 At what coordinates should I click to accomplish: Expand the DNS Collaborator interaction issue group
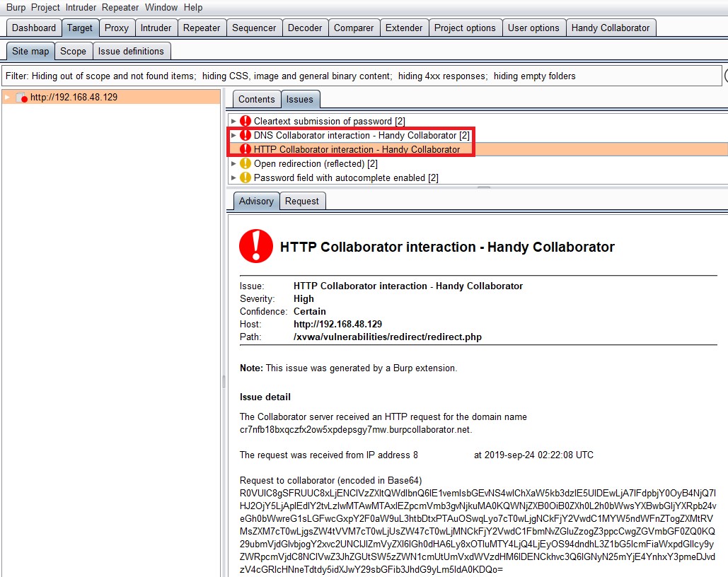coord(233,135)
